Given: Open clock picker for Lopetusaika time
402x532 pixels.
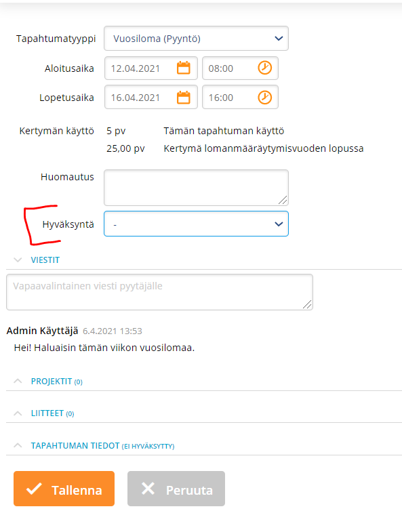Looking at the screenshot, I should click(x=265, y=98).
